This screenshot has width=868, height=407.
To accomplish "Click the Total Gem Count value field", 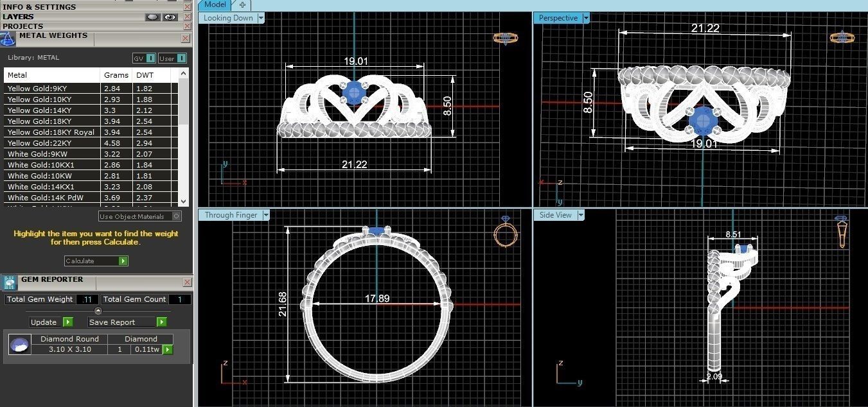I will point(180,299).
